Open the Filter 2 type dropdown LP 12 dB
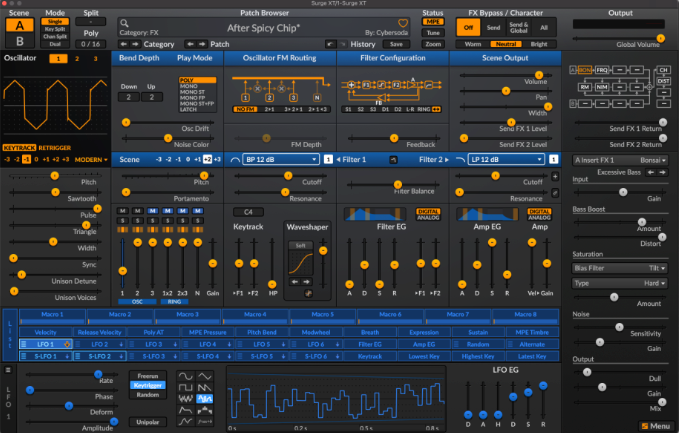The image size is (679, 433). pyautogui.click(x=506, y=159)
